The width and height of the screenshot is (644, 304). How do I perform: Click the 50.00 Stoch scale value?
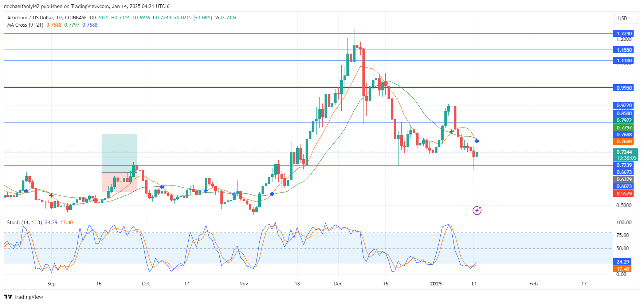(x=623, y=248)
